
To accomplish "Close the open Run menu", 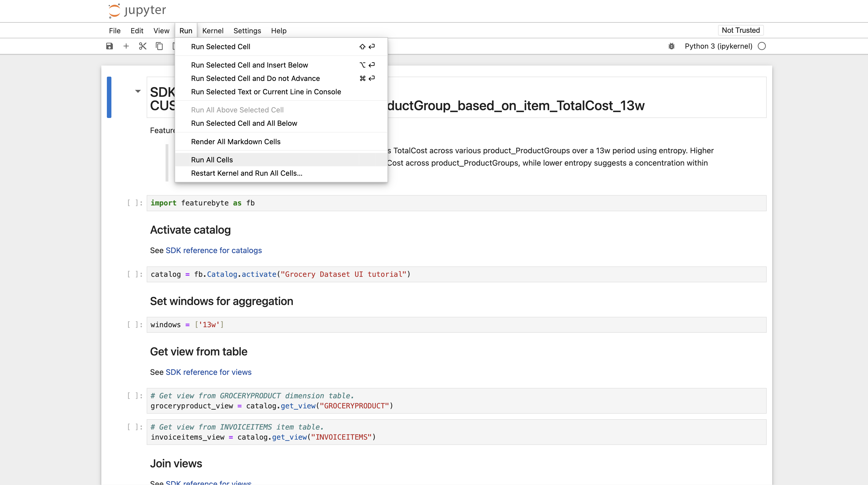I will point(186,31).
